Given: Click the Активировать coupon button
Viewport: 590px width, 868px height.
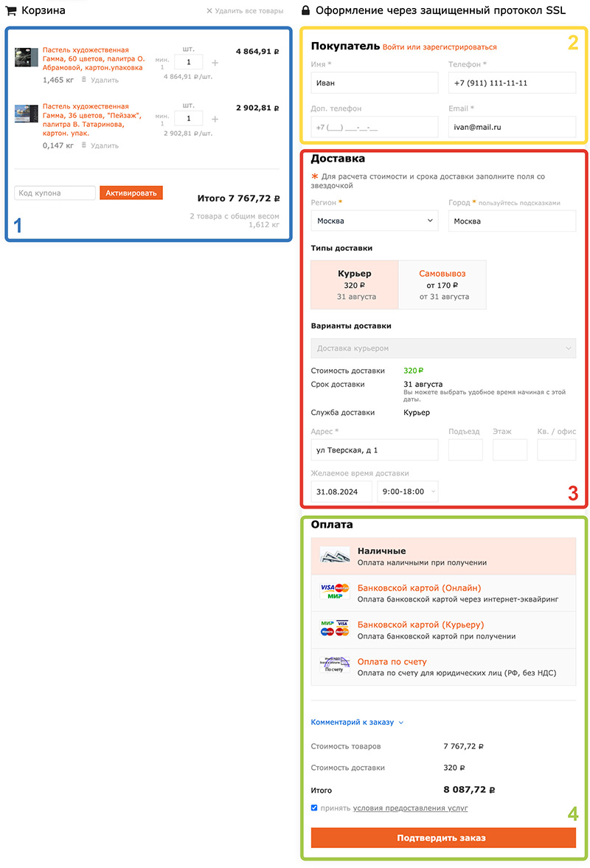Looking at the screenshot, I should tap(131, 193).
